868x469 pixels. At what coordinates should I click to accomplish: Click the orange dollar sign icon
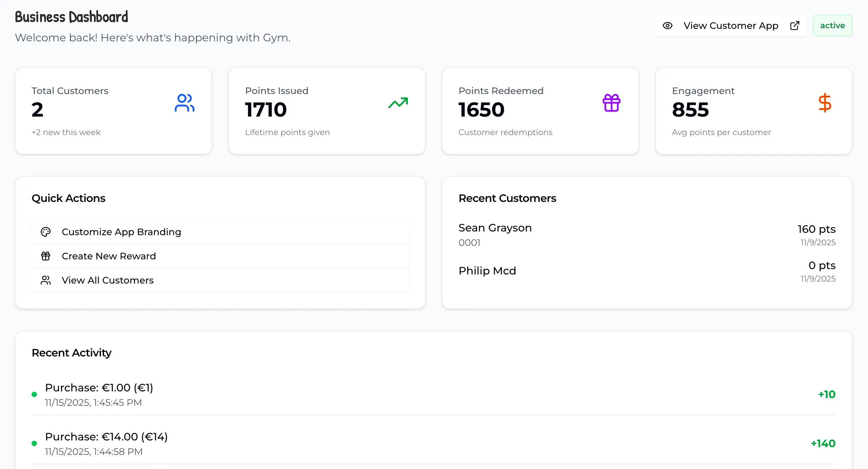824,103
